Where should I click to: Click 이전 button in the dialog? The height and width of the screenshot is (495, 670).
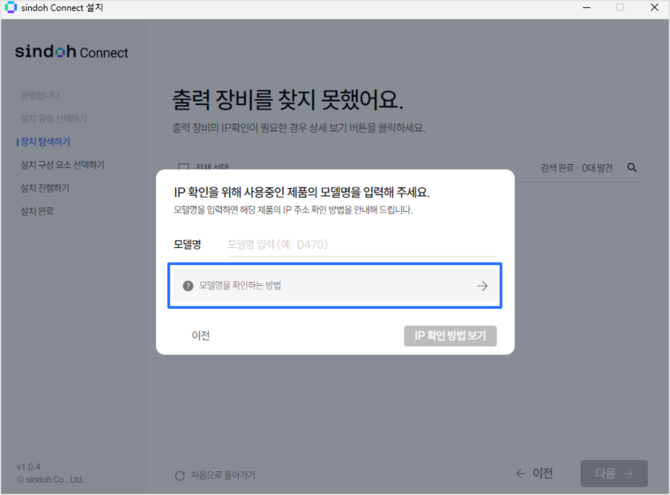pos(200,336)
